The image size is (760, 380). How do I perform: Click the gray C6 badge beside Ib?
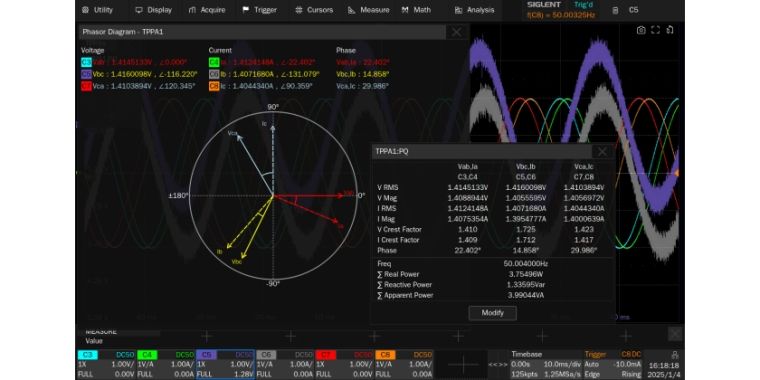214,74
